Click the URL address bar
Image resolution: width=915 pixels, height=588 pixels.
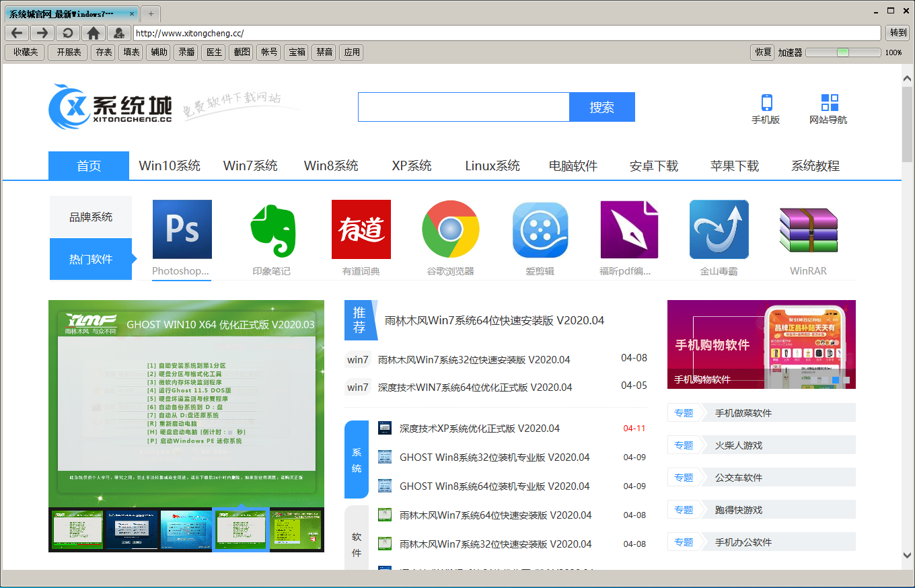[507, 33]
